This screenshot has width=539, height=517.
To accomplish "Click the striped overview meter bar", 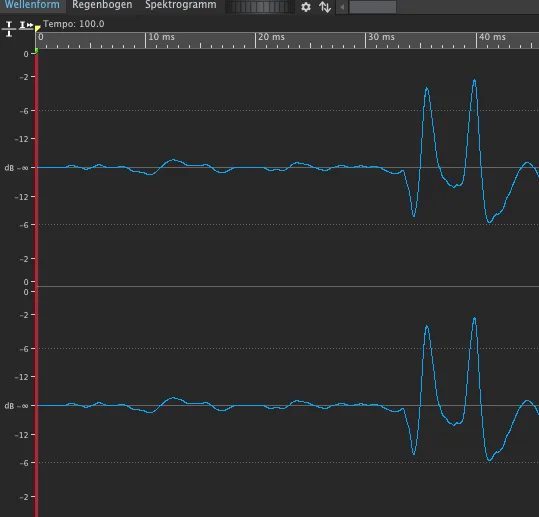I will [x=260, y=7].
